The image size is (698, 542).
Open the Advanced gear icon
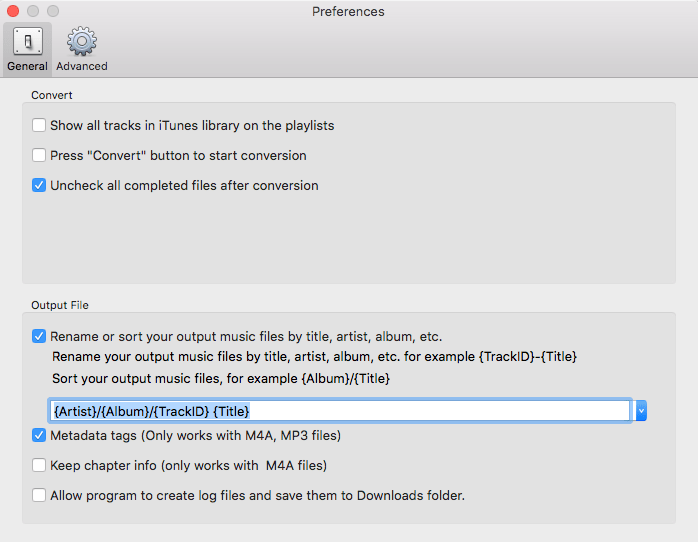[x=81, y=41]
